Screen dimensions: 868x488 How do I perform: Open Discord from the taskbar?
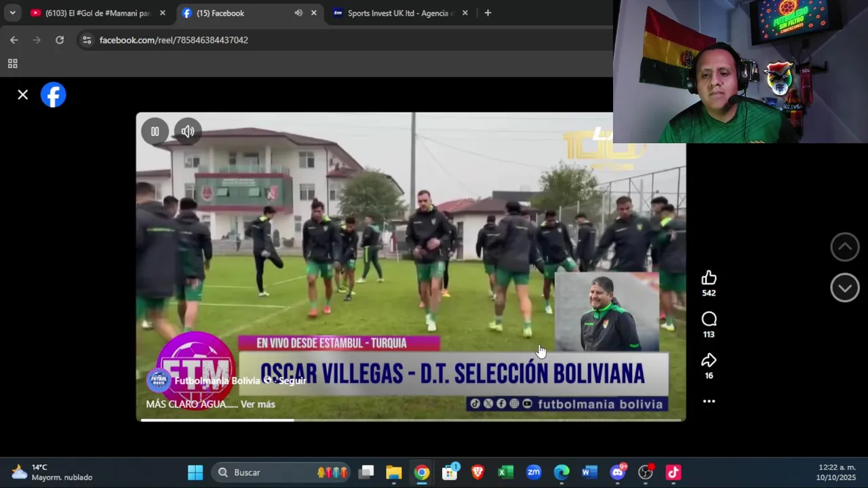617,472
